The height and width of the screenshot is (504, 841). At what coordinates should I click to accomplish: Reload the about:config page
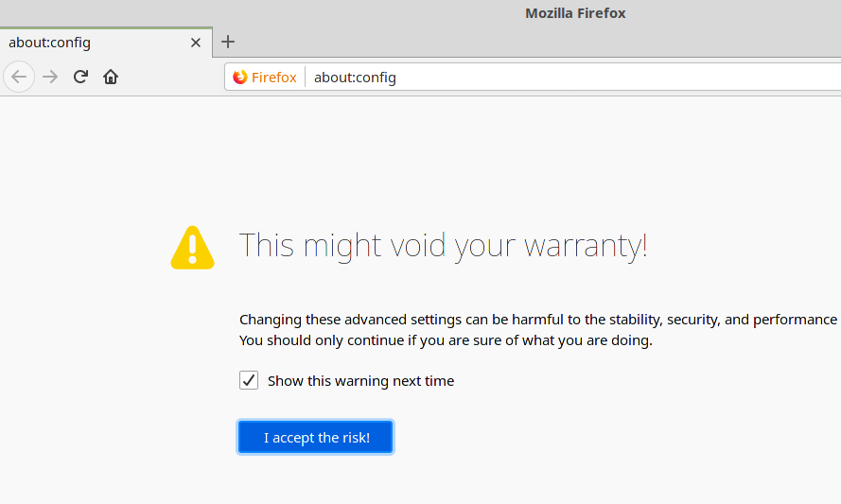(81, 77)
